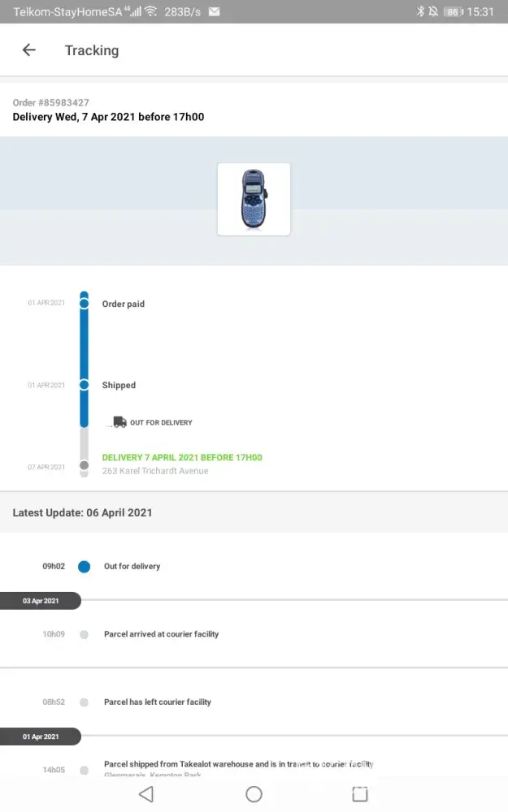Viewport: 508px width, 812px height.
Task: Select the Parcel arrived at courier facility entry
Action: point(161,634)
